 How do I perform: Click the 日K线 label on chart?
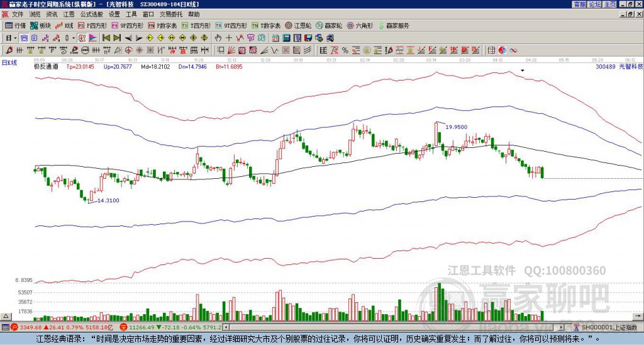click(9, 63)
